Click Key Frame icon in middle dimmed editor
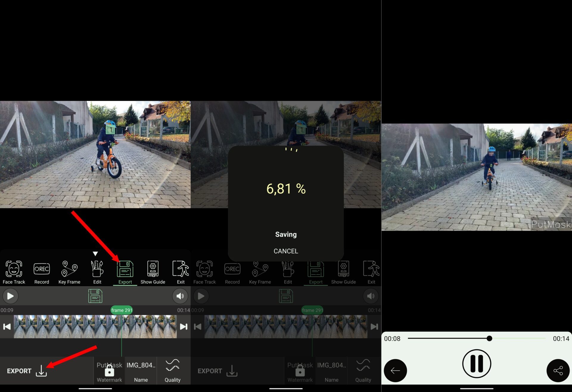 [260, 272]
